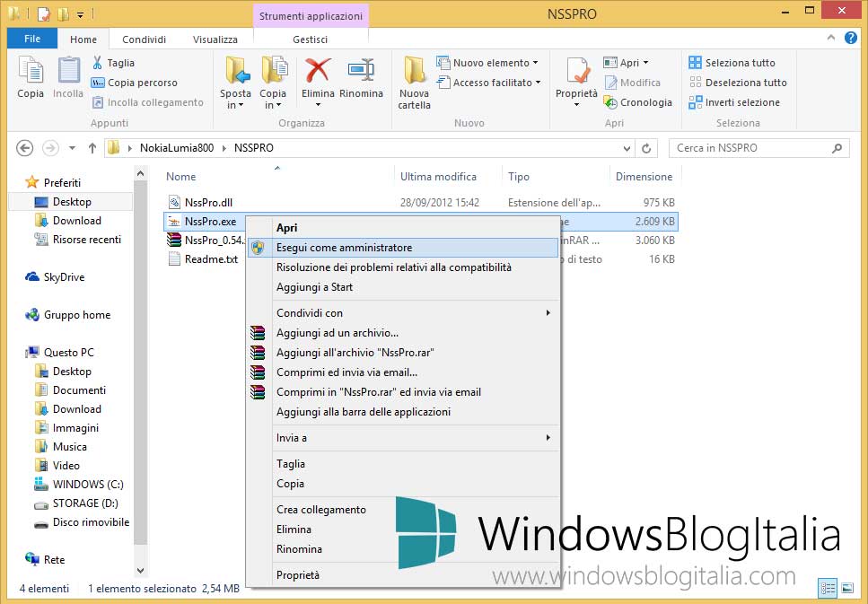Image resolution: width=868 pixels, height=604 pixels.
Task: Open the blue Help question mark
Action: (x=851, y=38)
